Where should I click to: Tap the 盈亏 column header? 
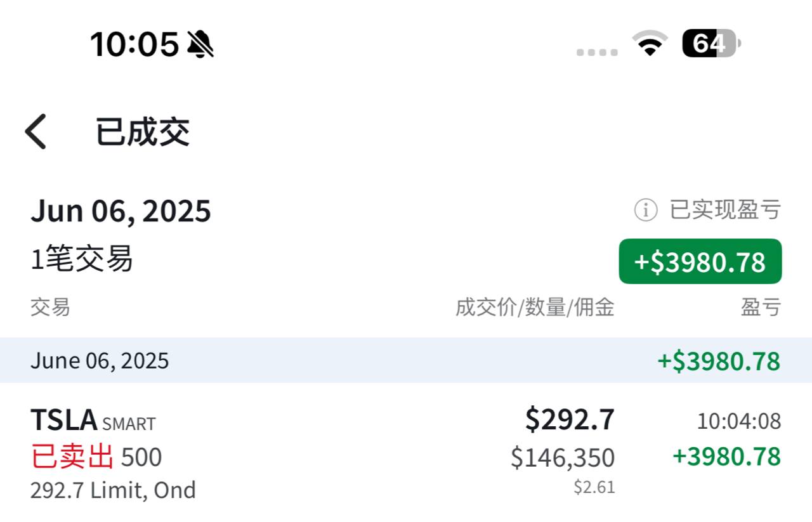pyautogui.click(x=761, y=308)
